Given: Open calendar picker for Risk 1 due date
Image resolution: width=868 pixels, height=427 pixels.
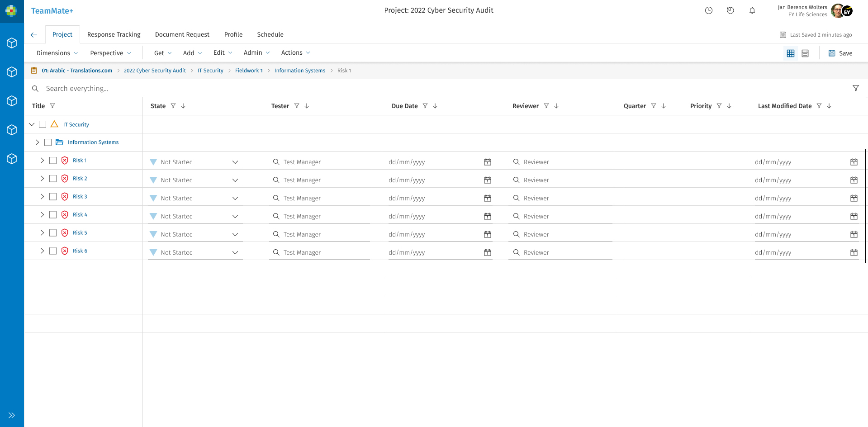Looking at the screenshot, I should click(487, 162).
